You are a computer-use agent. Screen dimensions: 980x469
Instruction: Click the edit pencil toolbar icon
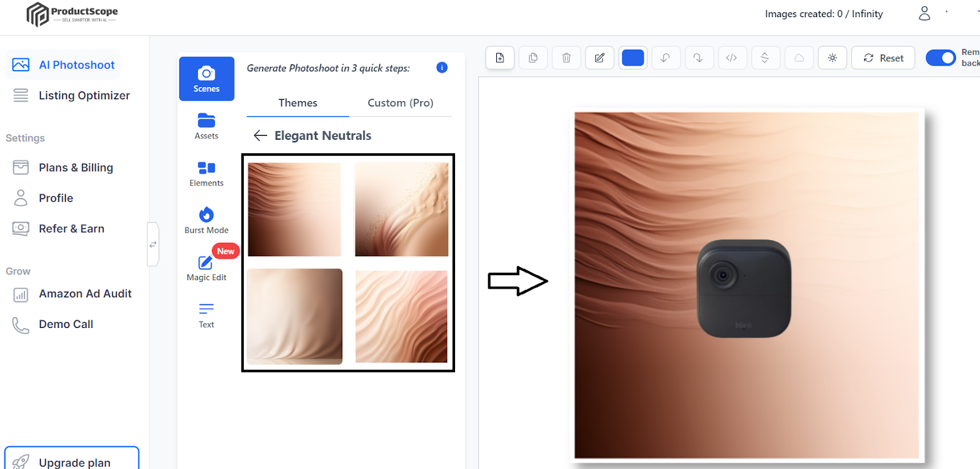[600, 58]
